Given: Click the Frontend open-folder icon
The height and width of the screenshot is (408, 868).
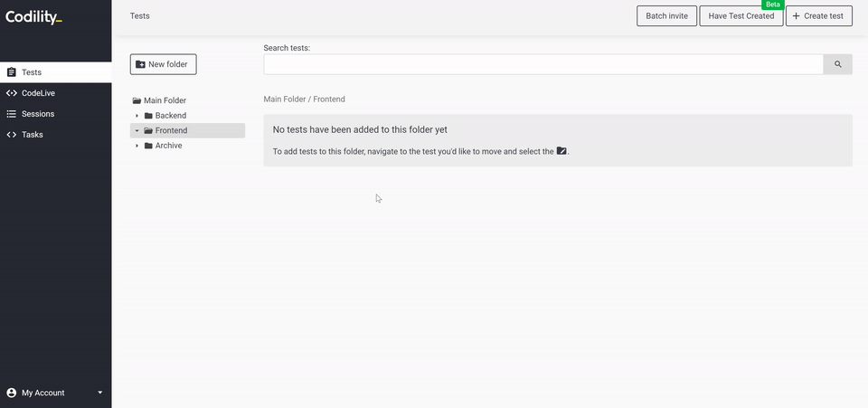Looking at the screenshot, I should [148, 130].
